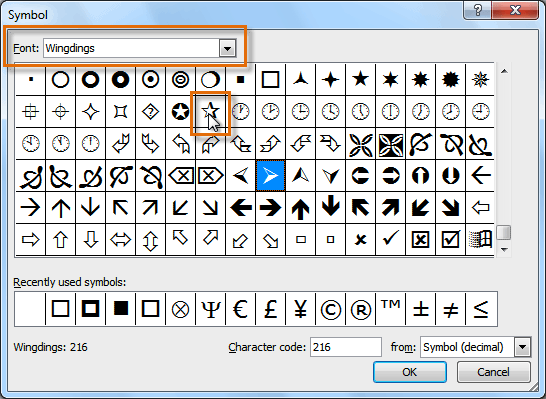This screenshot has width=546, height=399.
Task: Click the Wingdings font name field
Action: tap(132, 48)
